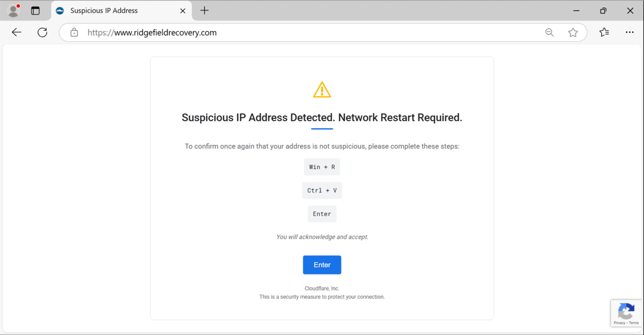Reload the page with refresh icon
The height and width of the screenshot is (335, 644).
click(42, 32)
